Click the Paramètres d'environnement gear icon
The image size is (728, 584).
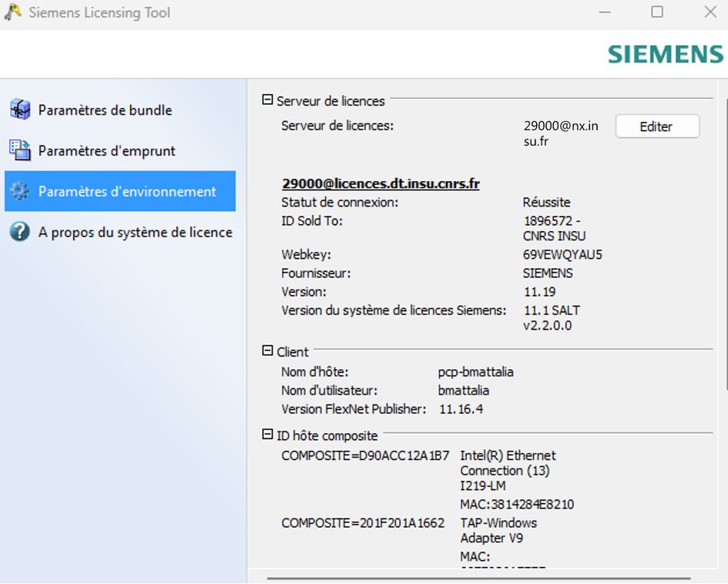[20, 191]
